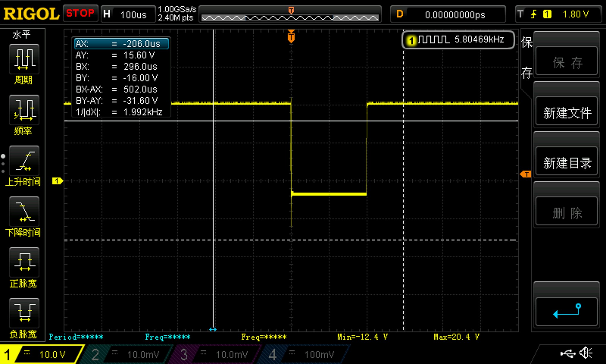Click the orange trigger level marker on the right edge
606x364 pixels.
point(526,174)
